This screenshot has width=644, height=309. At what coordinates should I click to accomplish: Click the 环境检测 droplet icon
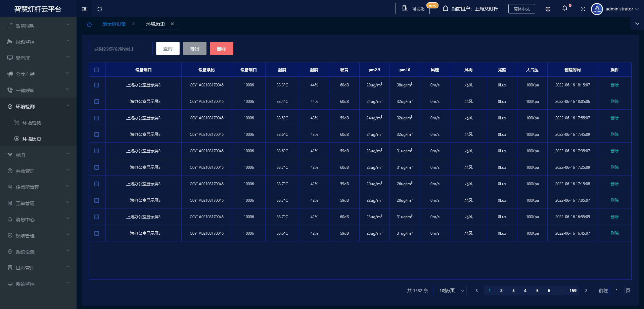click(x=10, y=106)
